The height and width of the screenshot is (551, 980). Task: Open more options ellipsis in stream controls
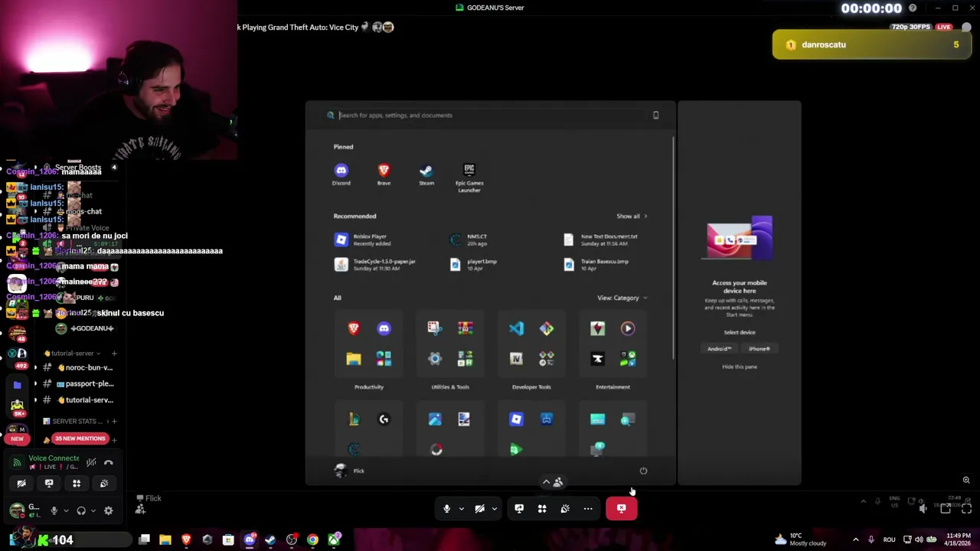(x=588, y=508)
